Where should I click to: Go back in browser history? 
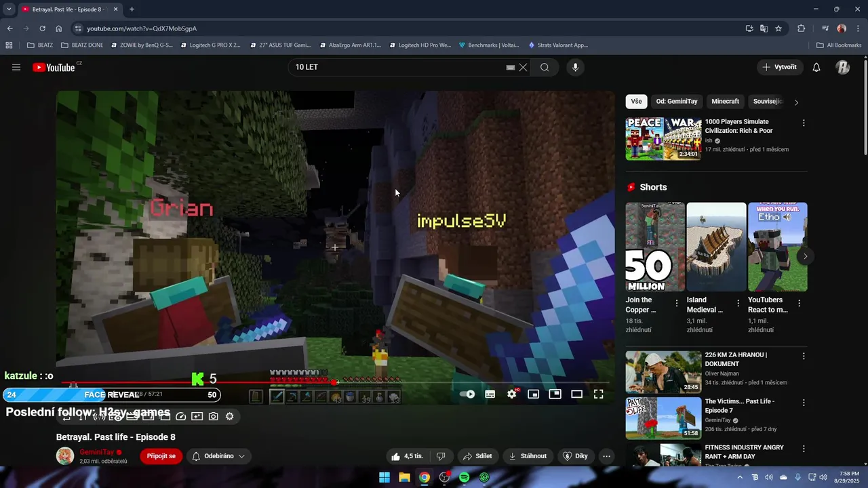click(x=9, y=28)
